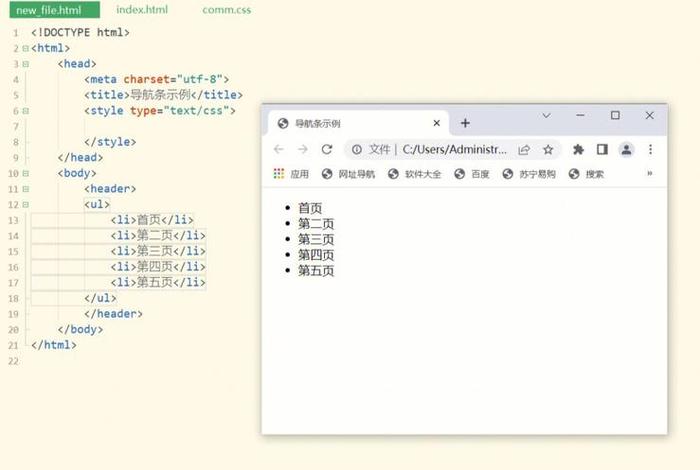Bookmark this page with the star icon
The image size is (700, 470).
click(548, 150)
